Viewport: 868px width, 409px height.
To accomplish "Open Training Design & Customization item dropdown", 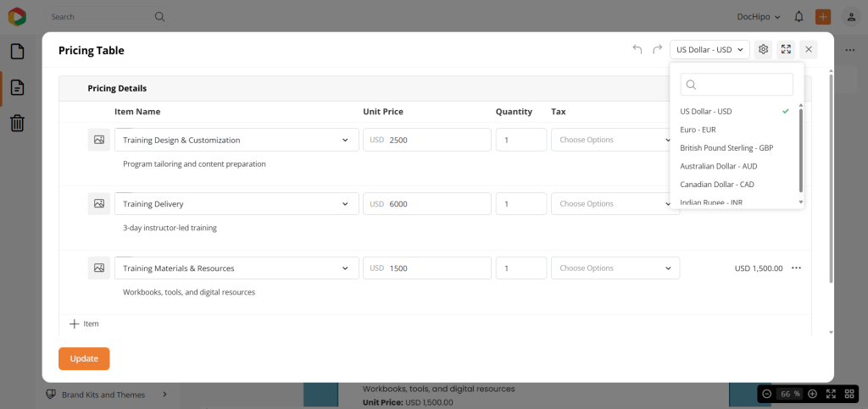I will click(x=237, y=140).
